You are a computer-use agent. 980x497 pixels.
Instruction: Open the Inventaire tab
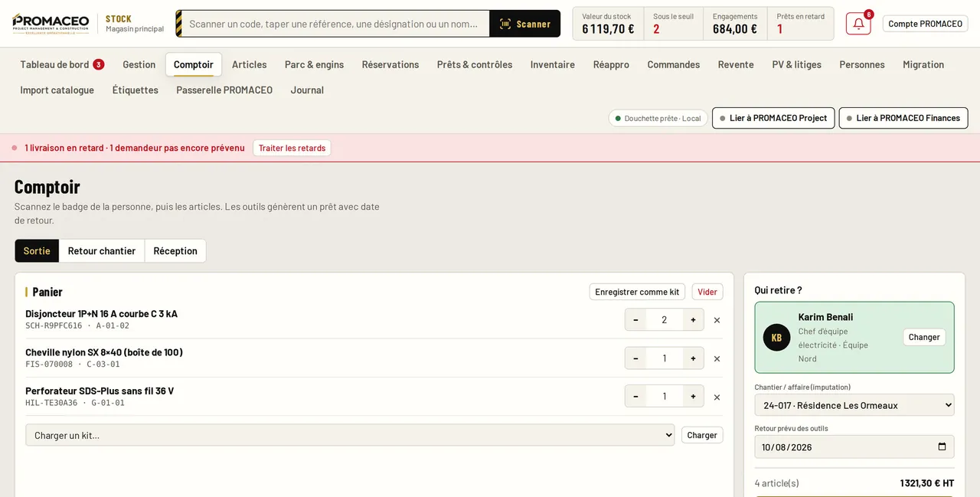(x=553, y=64)
